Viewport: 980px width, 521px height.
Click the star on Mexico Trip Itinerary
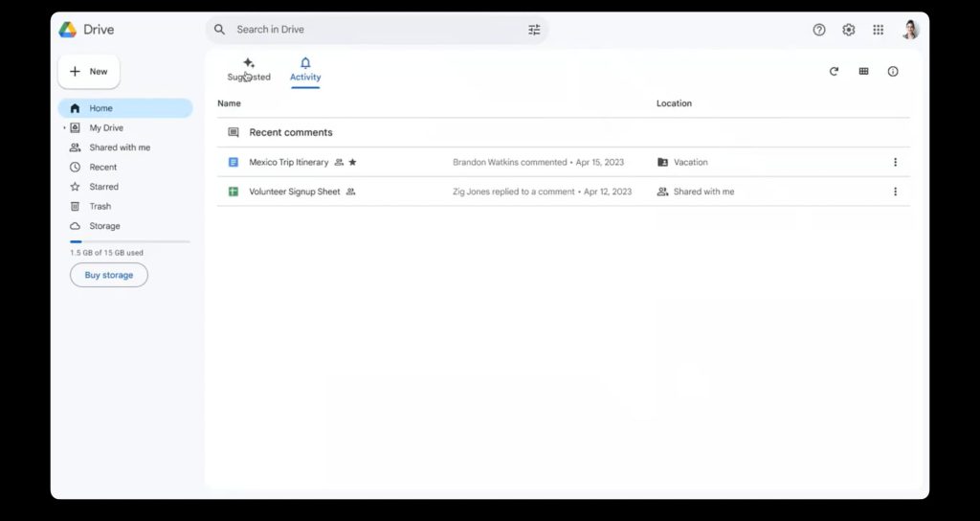tap(352, 163)
